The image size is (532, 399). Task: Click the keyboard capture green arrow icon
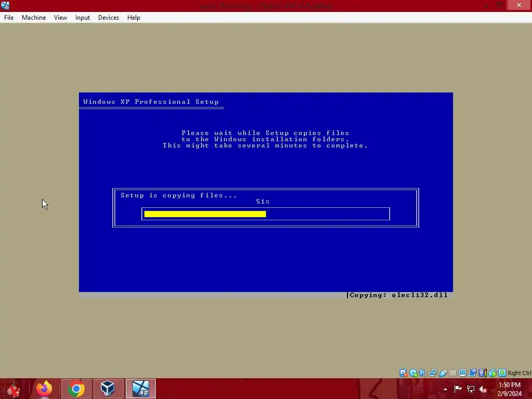(x=502, y=373)
